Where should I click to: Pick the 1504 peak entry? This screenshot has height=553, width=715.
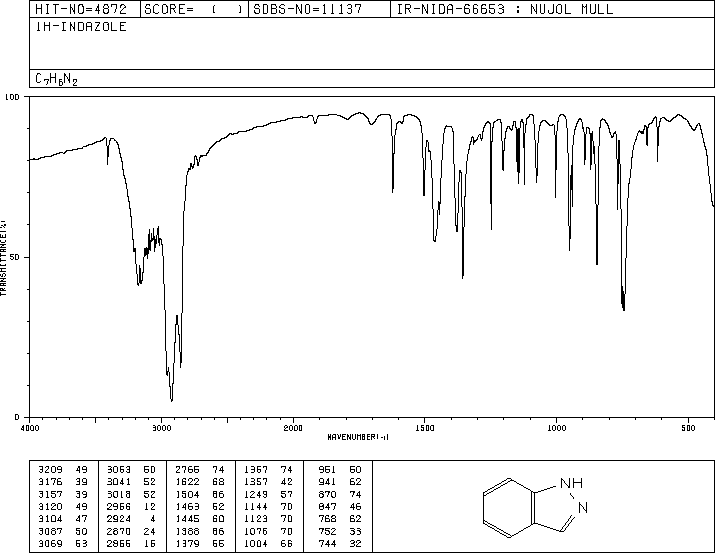(x=187, y=494)
